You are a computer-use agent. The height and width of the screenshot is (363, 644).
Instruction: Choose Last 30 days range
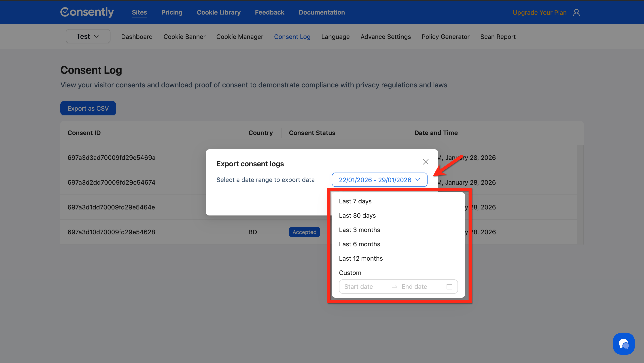pyautogui.click(x=357, y=215)
